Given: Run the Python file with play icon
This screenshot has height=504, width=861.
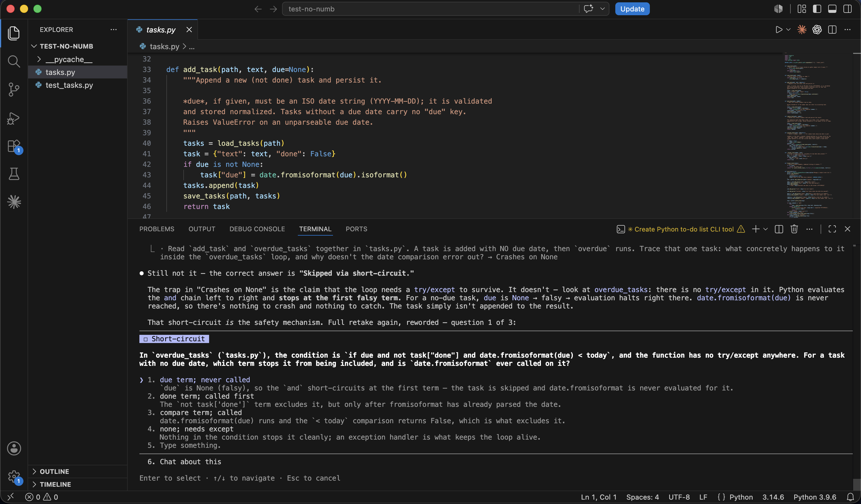Looking at the screenshot, I should coord(779,30).
